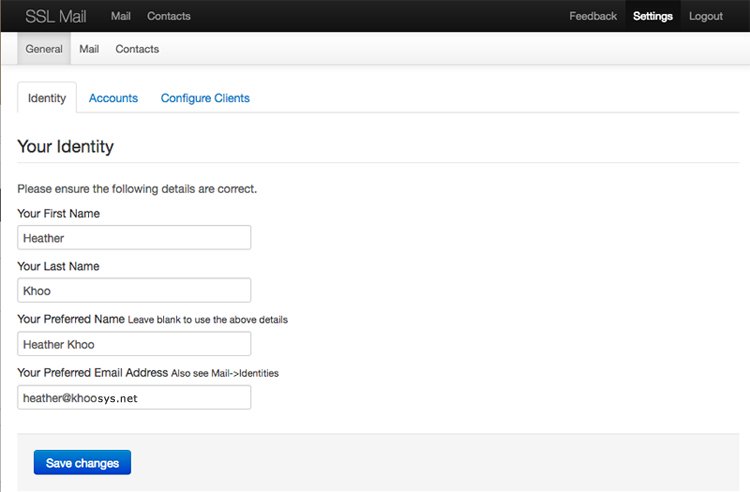Click Logout to sign out
This screenshot has height=492, width=750.
[706, 16]
